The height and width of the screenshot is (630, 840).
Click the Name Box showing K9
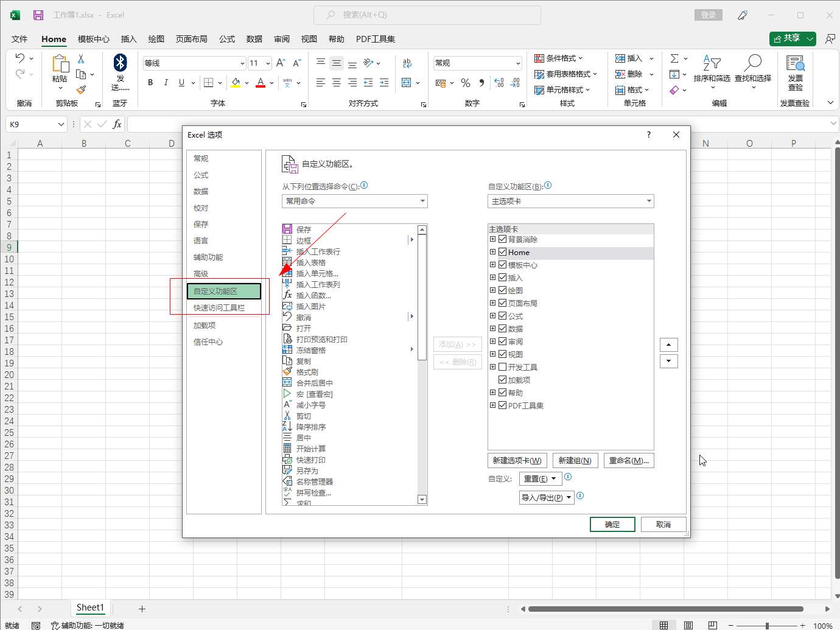(36, 124)
